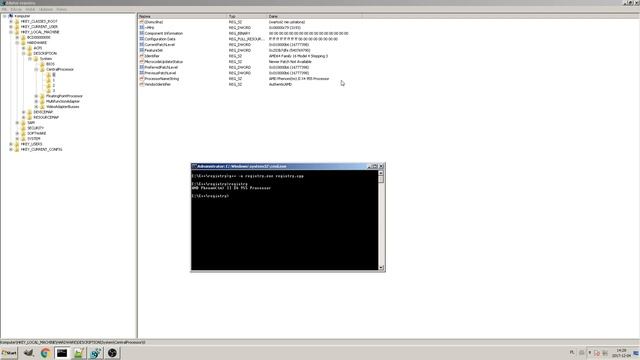
Task: Click the cmd window system menu icon
Action: tap(194, 166)
